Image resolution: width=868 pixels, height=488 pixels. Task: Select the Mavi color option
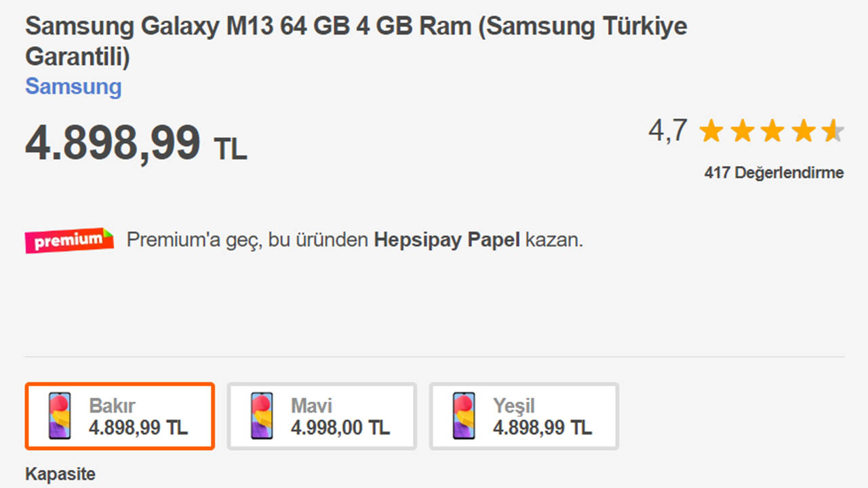(x=321, y=415)
